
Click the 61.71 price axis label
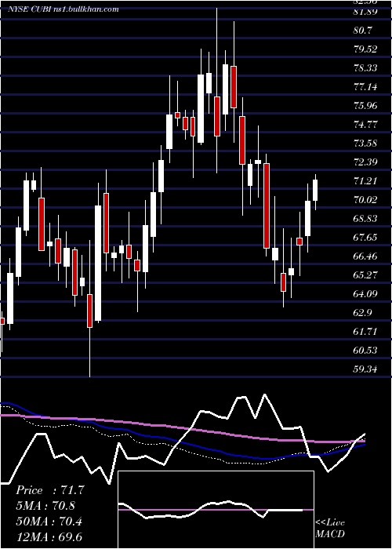pyautogui.click(x=365, y=332)
